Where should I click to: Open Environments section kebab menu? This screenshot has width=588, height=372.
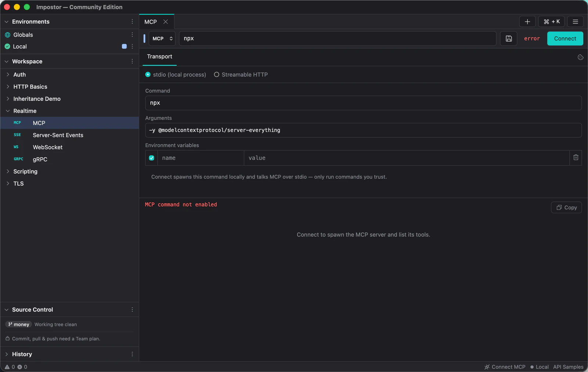132,22
